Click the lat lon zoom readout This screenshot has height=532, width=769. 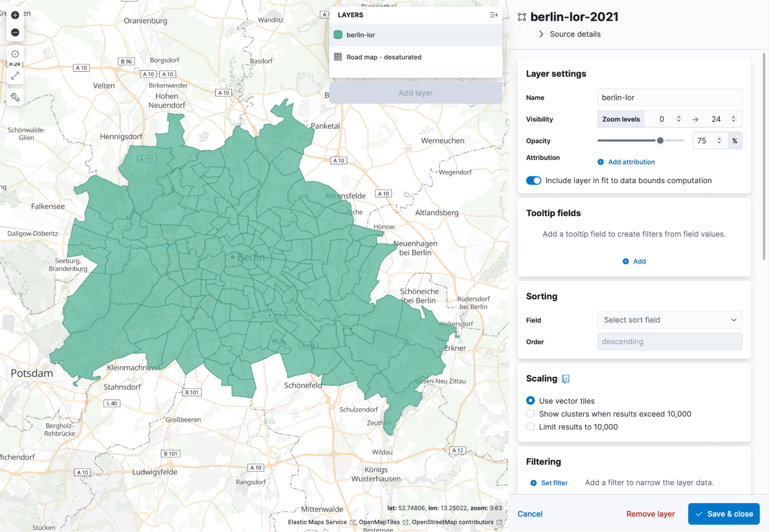pos(445,508)
